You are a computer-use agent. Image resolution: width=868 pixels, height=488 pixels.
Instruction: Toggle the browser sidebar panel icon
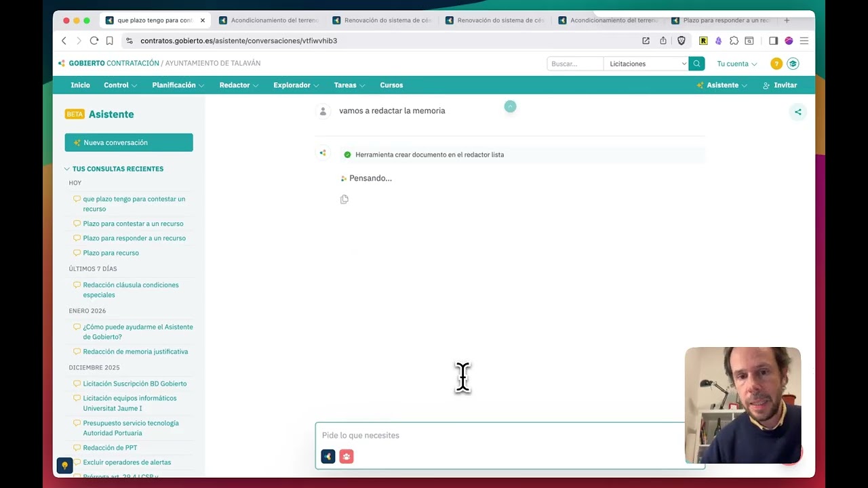click(773, 41)
